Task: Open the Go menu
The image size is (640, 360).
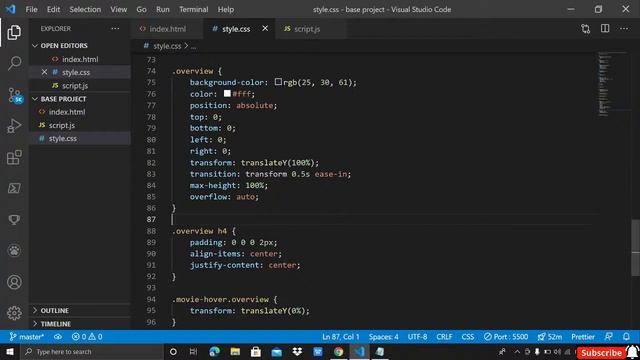Action: pyautogui.click(x=141, y=9)
